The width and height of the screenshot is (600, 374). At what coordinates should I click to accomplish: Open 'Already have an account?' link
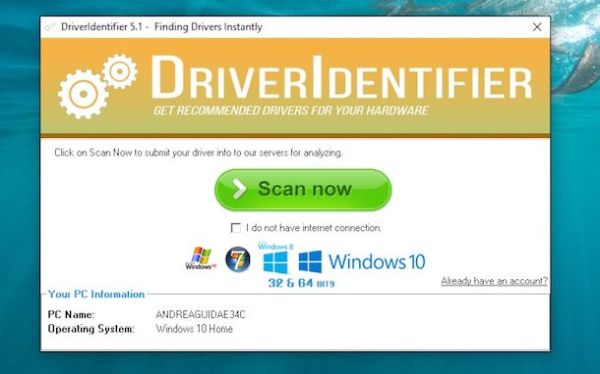coord(494,281)
